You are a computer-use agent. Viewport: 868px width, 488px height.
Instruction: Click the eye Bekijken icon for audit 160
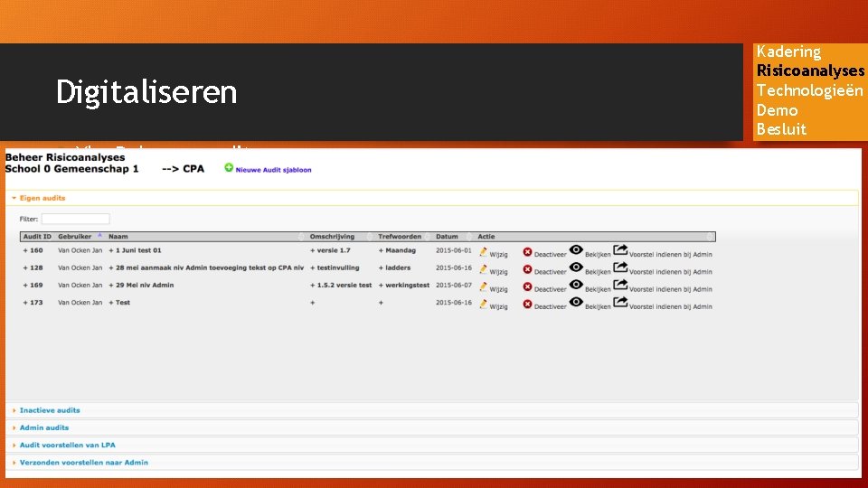(x=576, y=250)
